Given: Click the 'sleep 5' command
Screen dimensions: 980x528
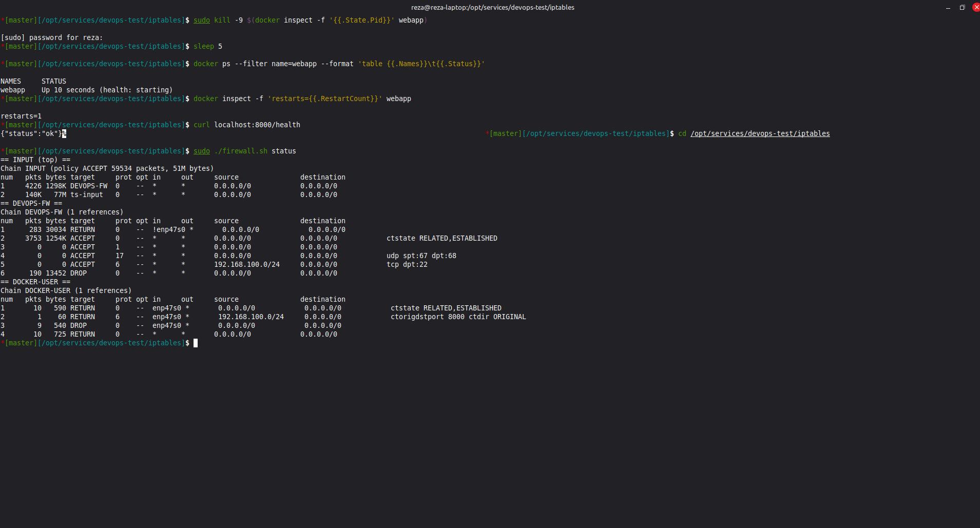Looking at the screenshot, I should (208, 46).
